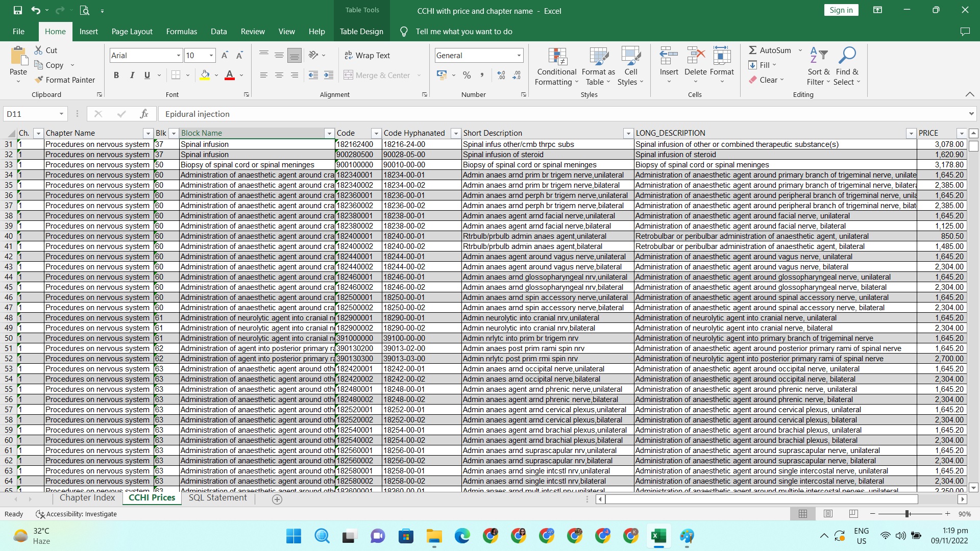Click the Insert Function fx icon
This screenshot has width=980, height=551.
(x=144, y=114)
